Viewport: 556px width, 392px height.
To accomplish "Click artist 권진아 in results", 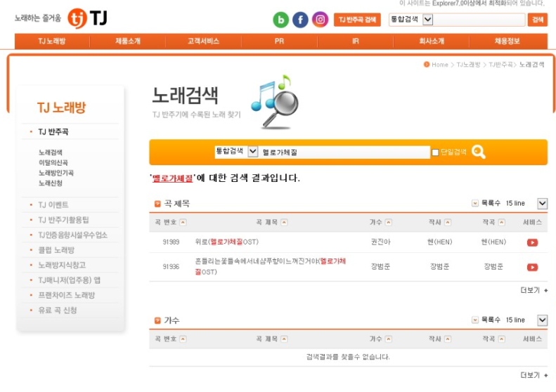I will (x=380, y=242).
